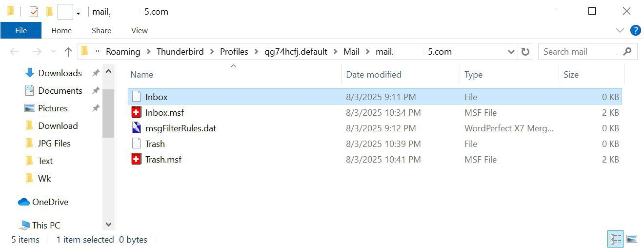The height and width of the screenshot is (248, 644).
Task: Open the File menu
Action: [21, 30]
